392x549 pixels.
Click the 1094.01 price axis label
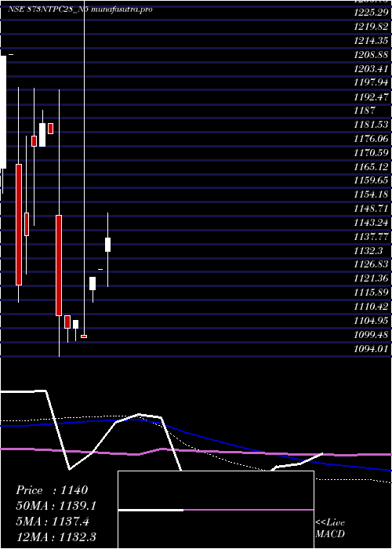[x=371, y=348]
